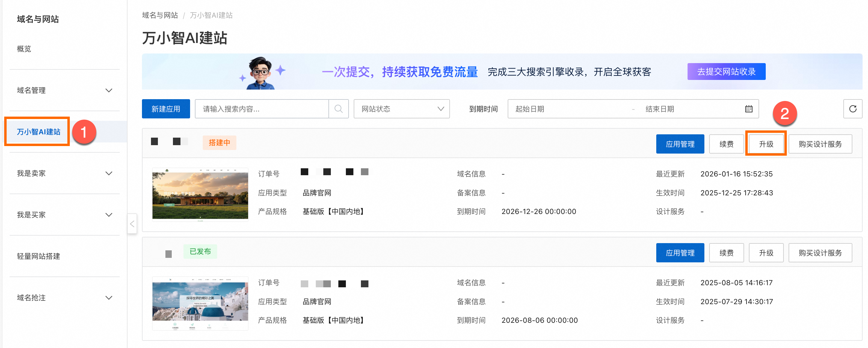Open 轻量网站搭建 sidebar item

click(38, 256)
